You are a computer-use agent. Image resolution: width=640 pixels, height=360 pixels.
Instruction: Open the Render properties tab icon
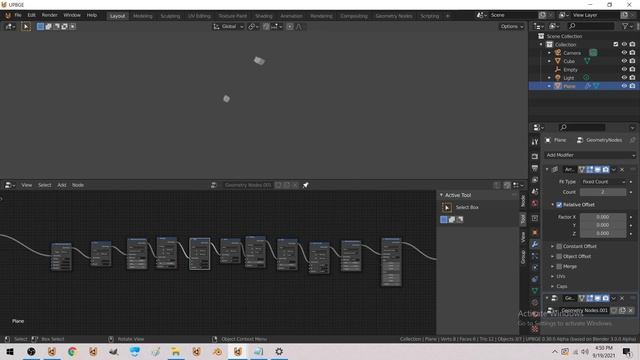pos(535,156)
